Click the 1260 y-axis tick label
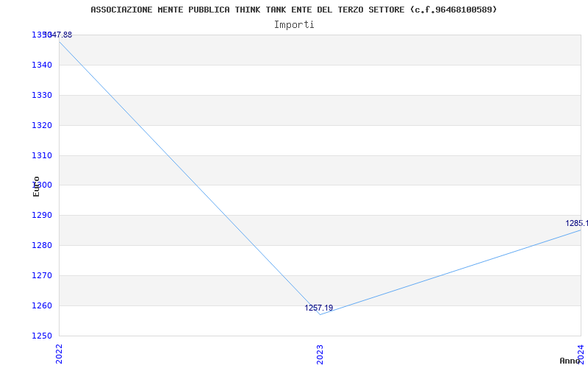Viewport: 588px width, 368px height. click(x=42, y=305)
